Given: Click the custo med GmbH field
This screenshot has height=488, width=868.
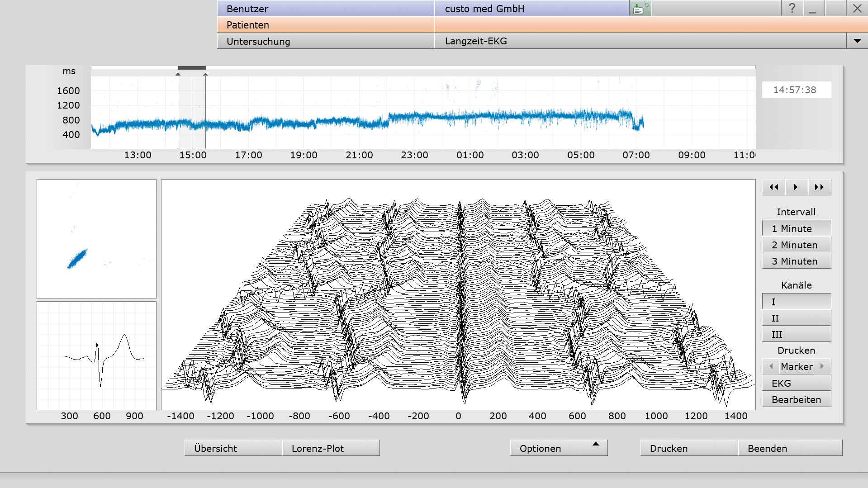Looking at the screenshot, I should pyautogui.click(x=531, y=9).
